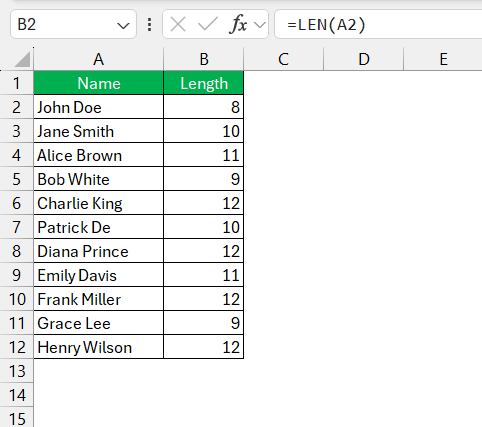Select row 6 header

17,203
